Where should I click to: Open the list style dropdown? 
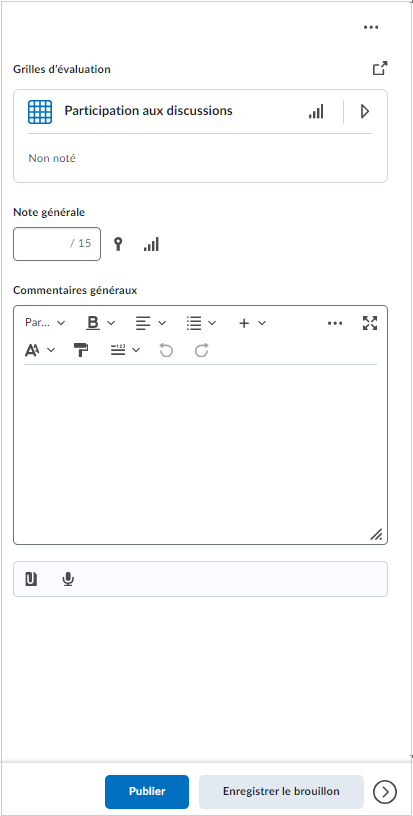click(x=201, y=323)
